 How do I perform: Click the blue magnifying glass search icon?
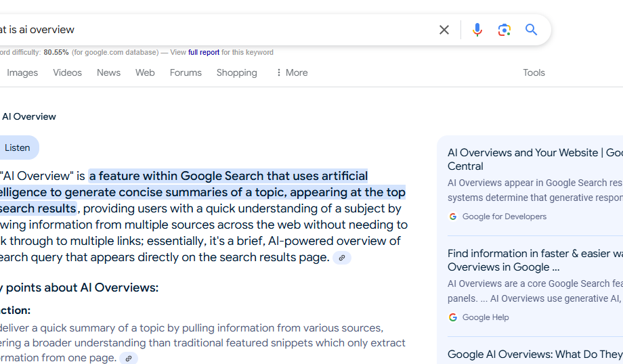click(532, 30)
